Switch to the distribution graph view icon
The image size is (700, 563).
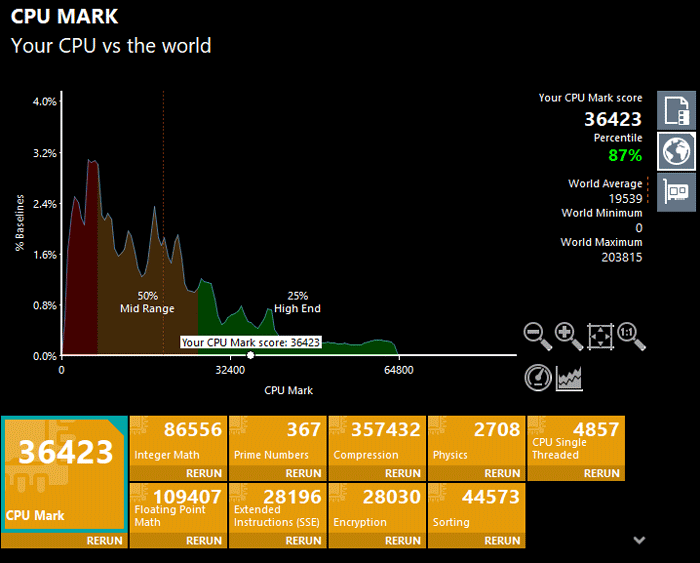[x=569, y=378]
